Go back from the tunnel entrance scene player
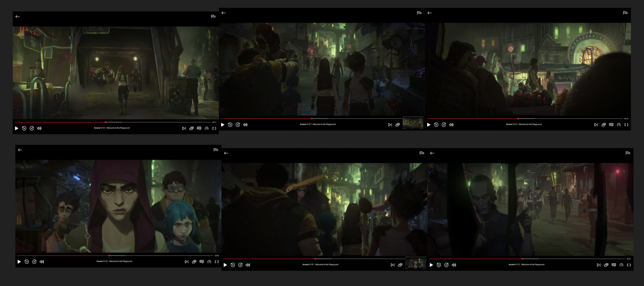The width and height of the screenshot is (644, 286). tap(18, 16)
